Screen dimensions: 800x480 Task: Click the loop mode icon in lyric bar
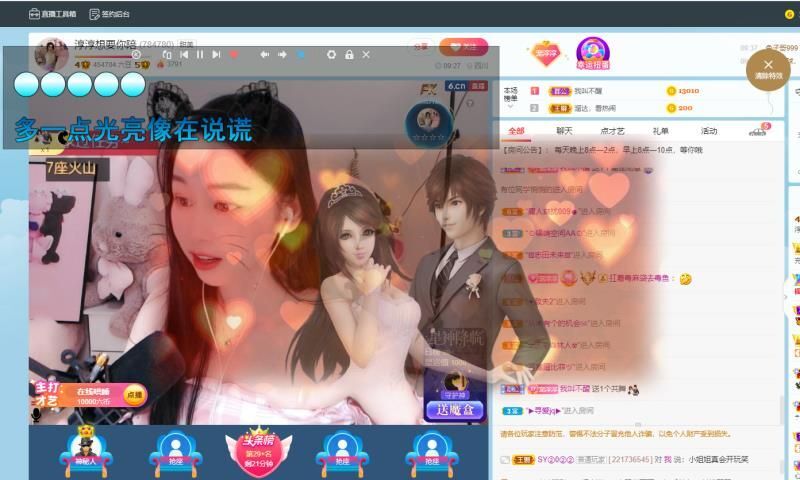point(167,55)
